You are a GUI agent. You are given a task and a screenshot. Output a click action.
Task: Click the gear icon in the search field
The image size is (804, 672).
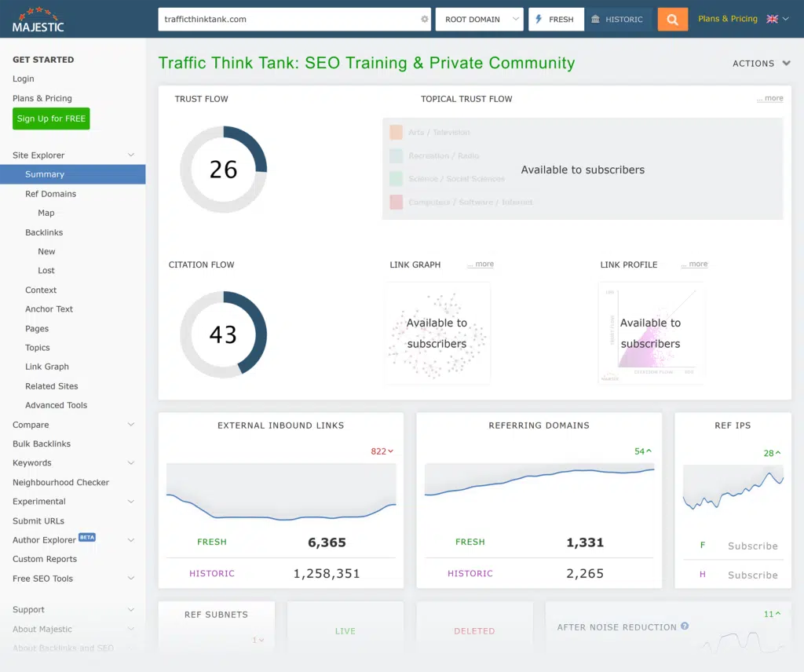pyautogui.click(x=424, y=19)
